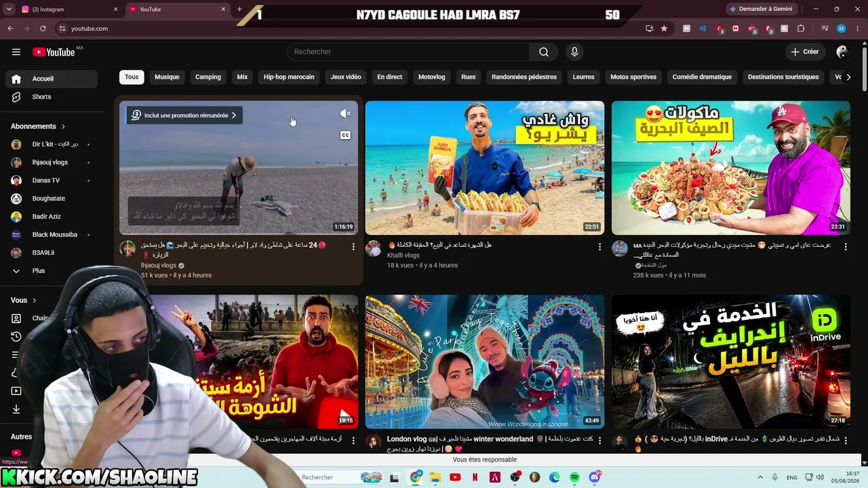Open the Chrome media control icon
Viewport: 868px width, 488px height.
[x=825, y=28]
